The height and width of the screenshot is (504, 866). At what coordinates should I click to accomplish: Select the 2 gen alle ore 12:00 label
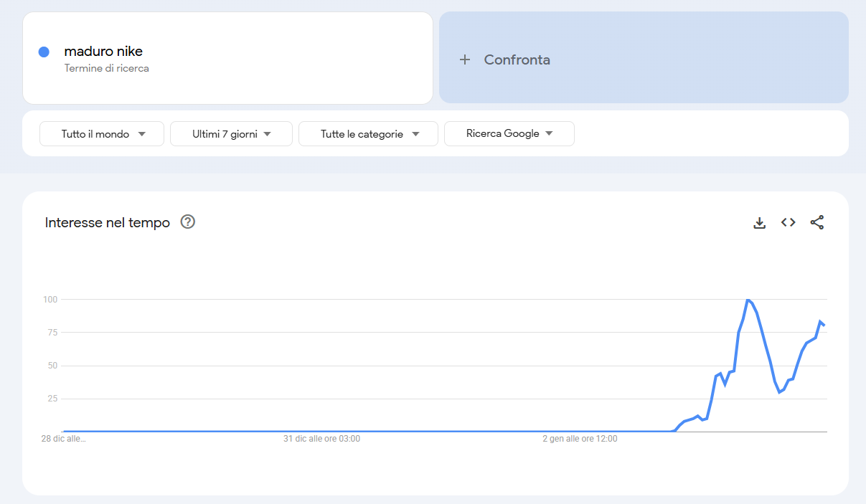(579, 439)
